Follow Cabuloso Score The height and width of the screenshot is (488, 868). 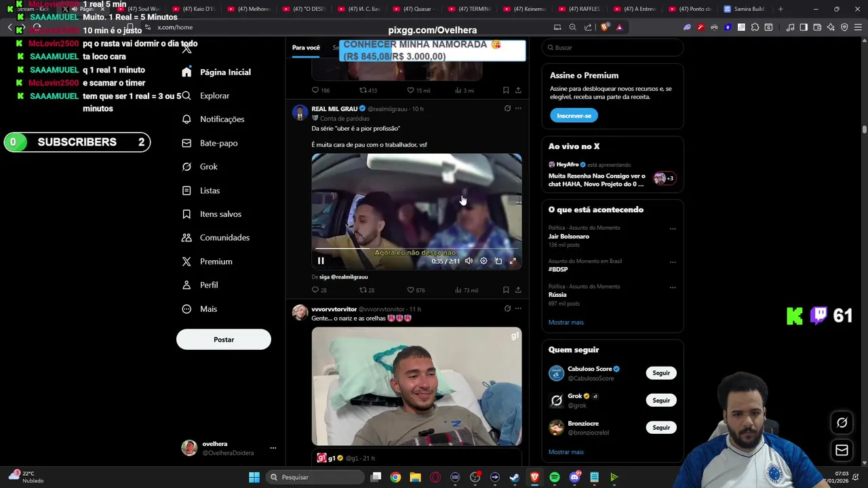pos(661,373)
